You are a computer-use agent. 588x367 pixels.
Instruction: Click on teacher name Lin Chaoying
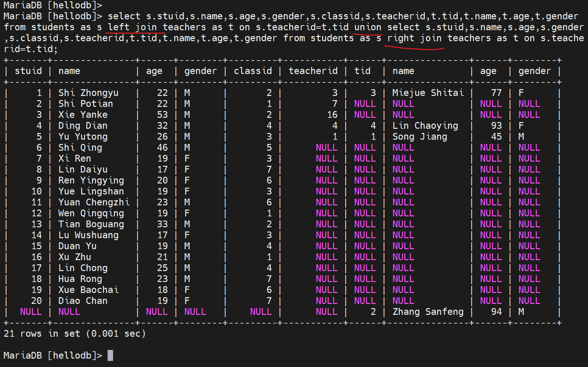coord(425,126)
